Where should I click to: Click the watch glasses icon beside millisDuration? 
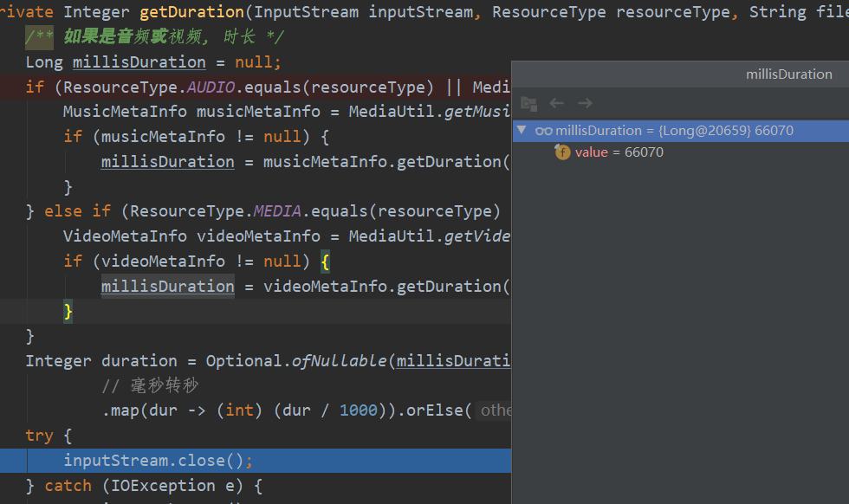point(544,131)
